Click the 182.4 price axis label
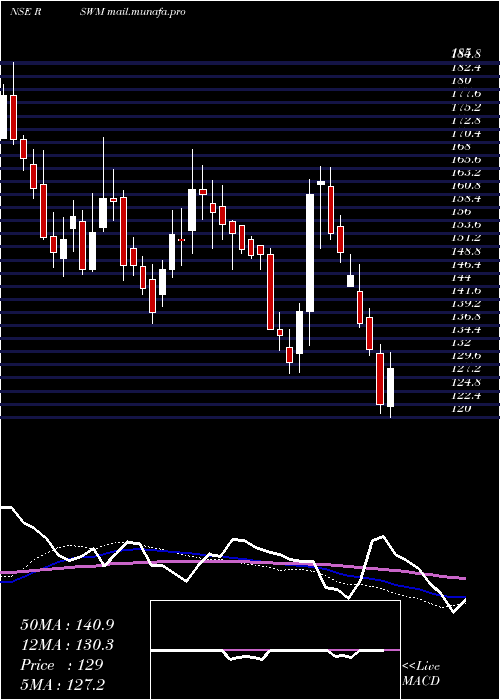The width and height of the screenshot is (500, 700). coord(466,68)
